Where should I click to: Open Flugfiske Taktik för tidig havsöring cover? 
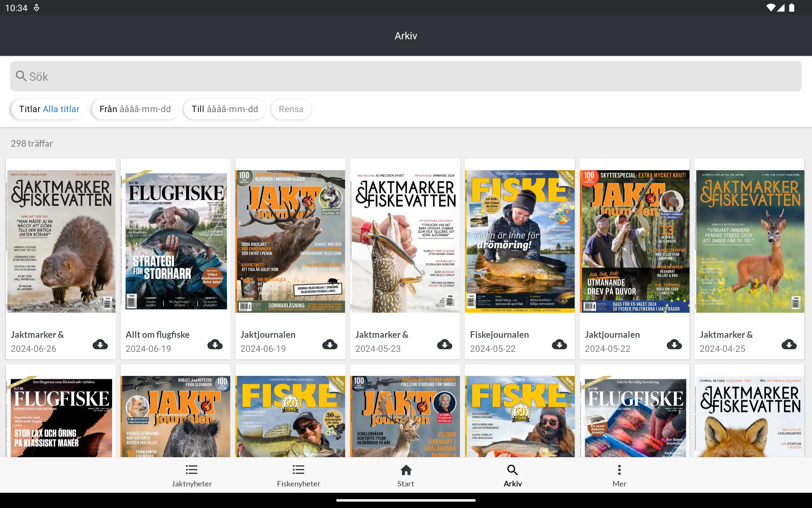[635, 416]
